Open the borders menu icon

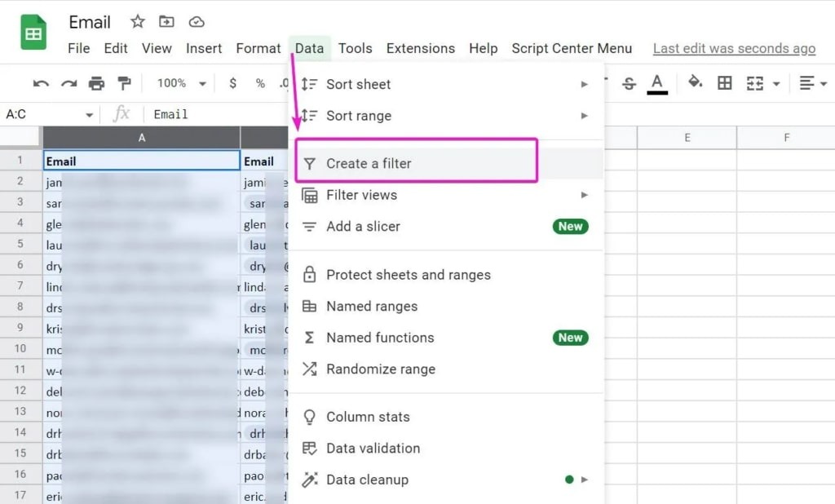(x=725, y=82)
